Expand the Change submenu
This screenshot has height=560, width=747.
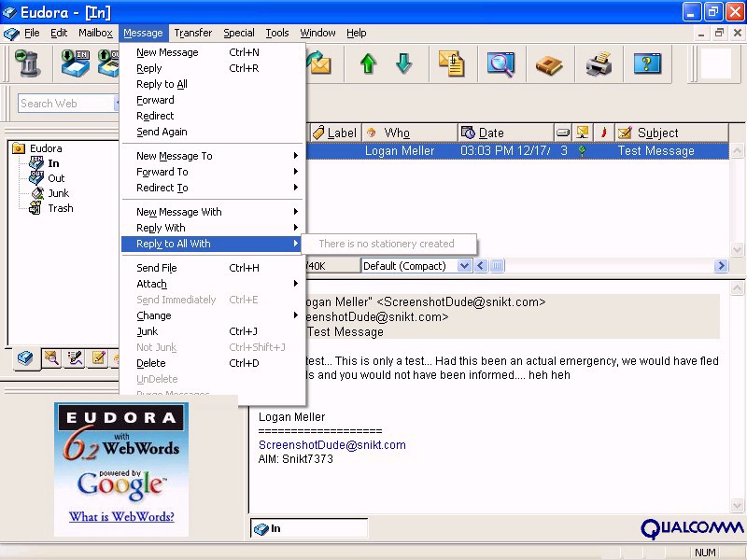tap(214, 315)
